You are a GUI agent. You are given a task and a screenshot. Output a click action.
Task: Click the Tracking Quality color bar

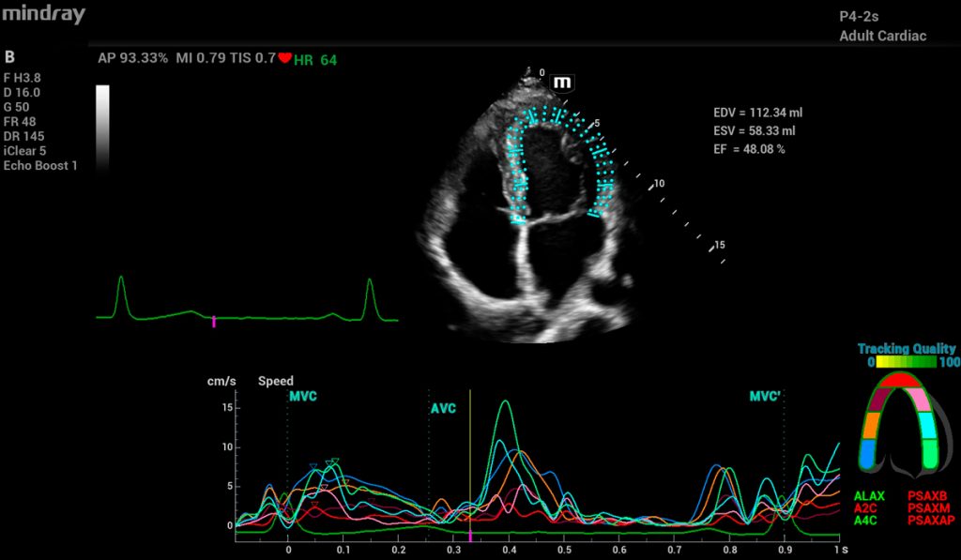pyautogui.click(x=908, y=362)
